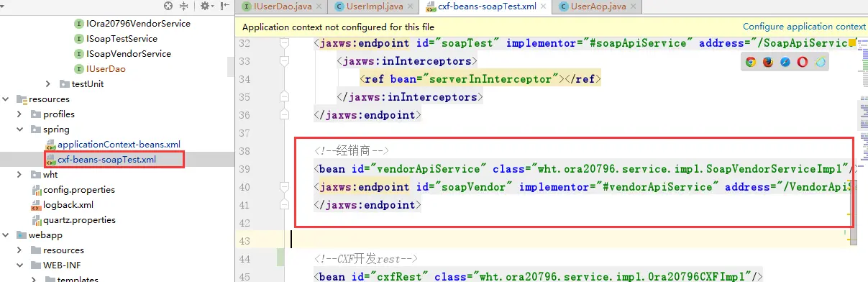Collapse the spring folder
Viewport: 868px width, 282px height.
click(19, 129)
